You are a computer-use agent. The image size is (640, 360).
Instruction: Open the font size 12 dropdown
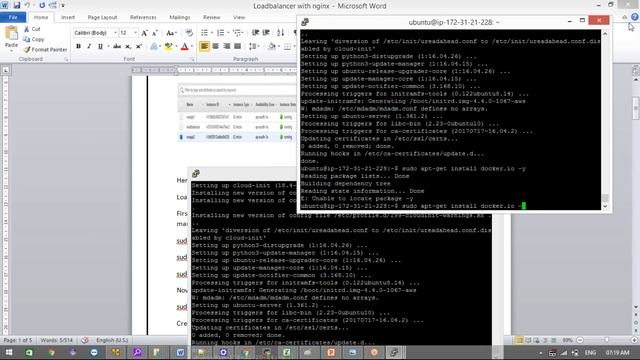(x=136, y=33)
